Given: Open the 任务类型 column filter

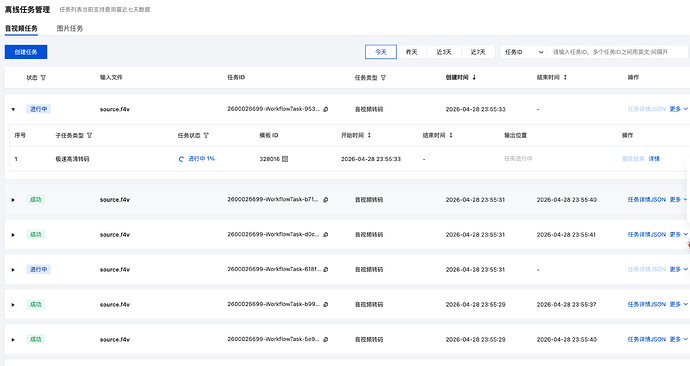Looking at the screenshot, I should (x=383, y=78).
